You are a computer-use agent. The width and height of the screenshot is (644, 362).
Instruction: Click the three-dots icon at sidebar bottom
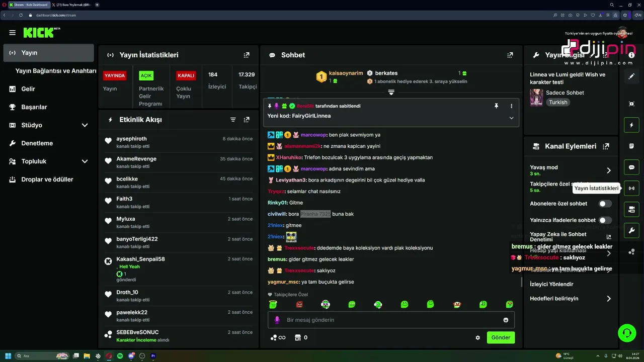point(631,252)
